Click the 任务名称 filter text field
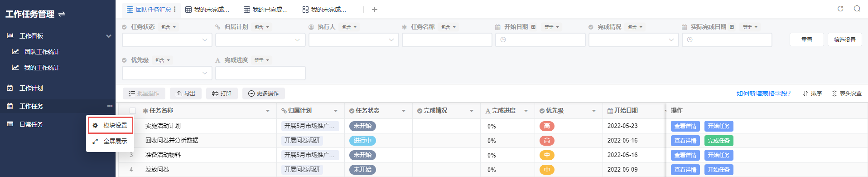 pyautogui.click(x=447, y=40)
